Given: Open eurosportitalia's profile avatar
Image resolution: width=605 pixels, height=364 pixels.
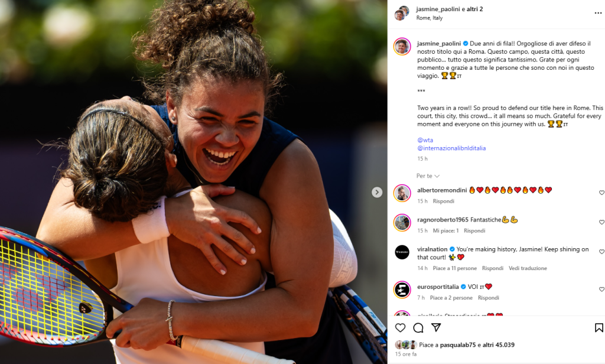Looking at the screenshot, I should tap(402, 290).
